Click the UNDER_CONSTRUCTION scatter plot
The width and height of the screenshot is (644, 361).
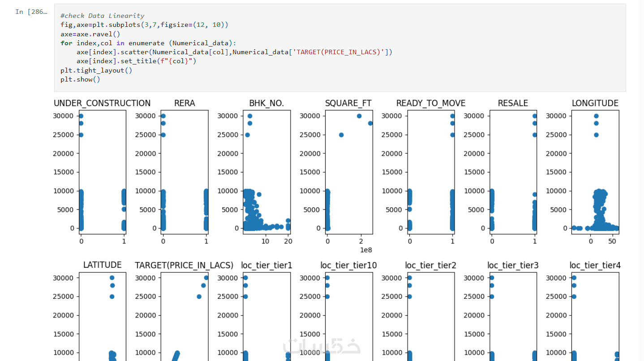tap(102, 172)
